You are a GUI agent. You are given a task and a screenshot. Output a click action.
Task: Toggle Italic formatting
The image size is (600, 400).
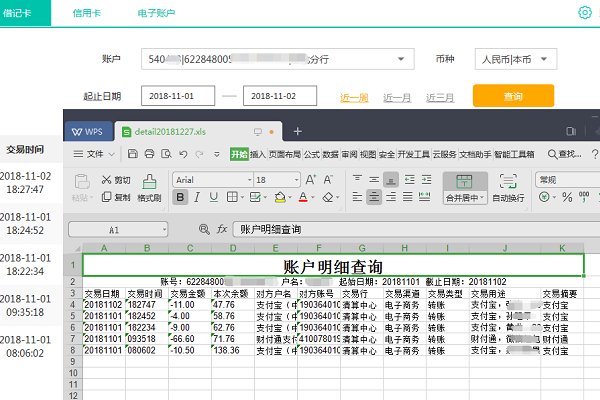197,197
